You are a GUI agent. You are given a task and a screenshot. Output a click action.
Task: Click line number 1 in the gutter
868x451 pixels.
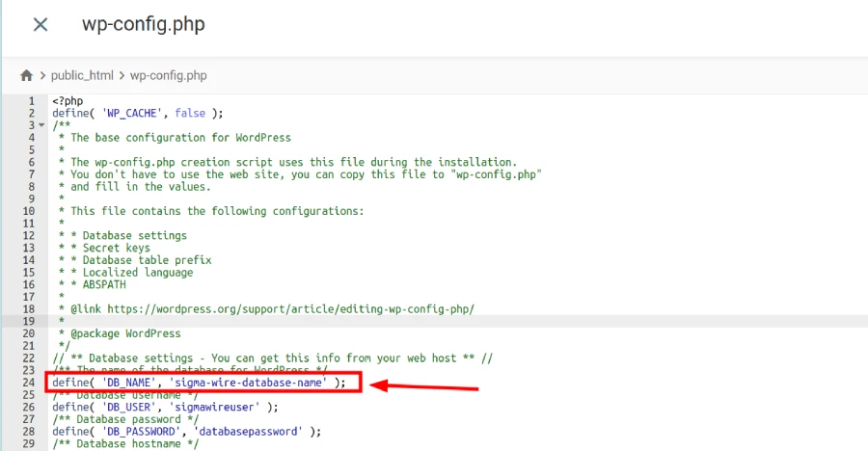tap(32, 101)
